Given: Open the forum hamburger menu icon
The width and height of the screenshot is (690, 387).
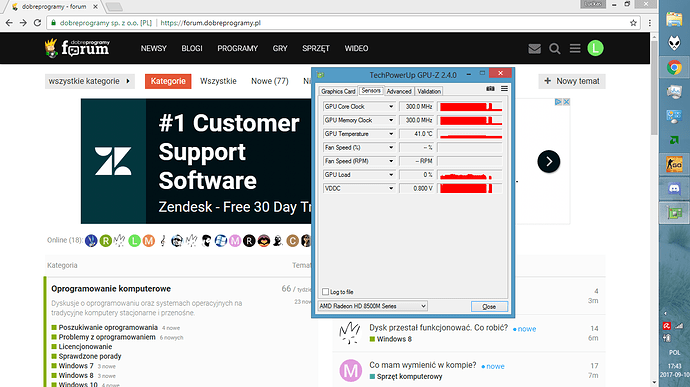Looking at the screenshot, I should tap(575, 48).
